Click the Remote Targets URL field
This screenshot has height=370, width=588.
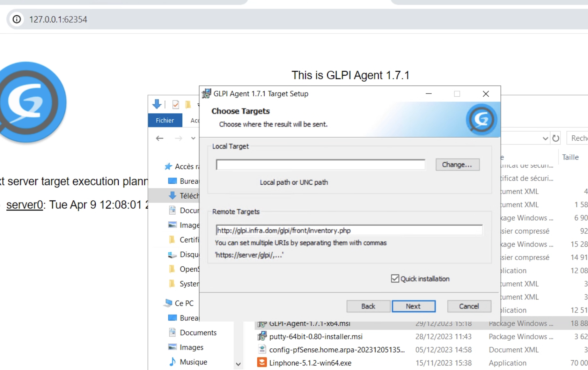click(349, 230)
